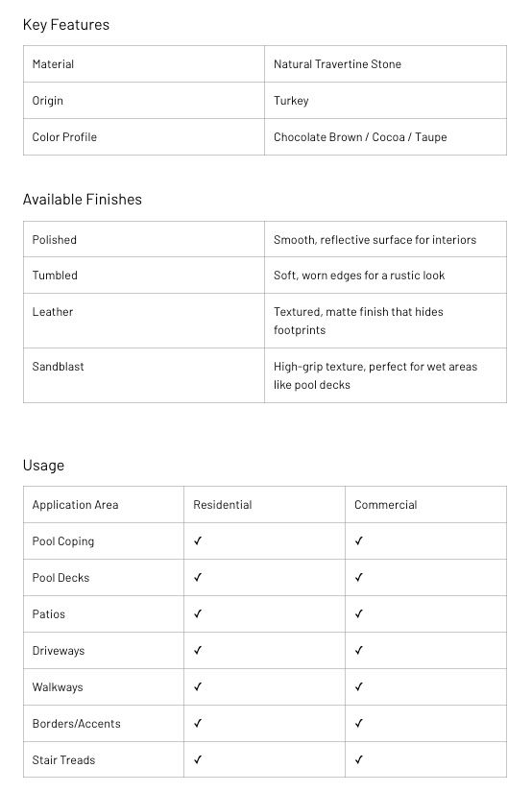Click the Commercial column header

pyautogui.click(x=385, y=505)
